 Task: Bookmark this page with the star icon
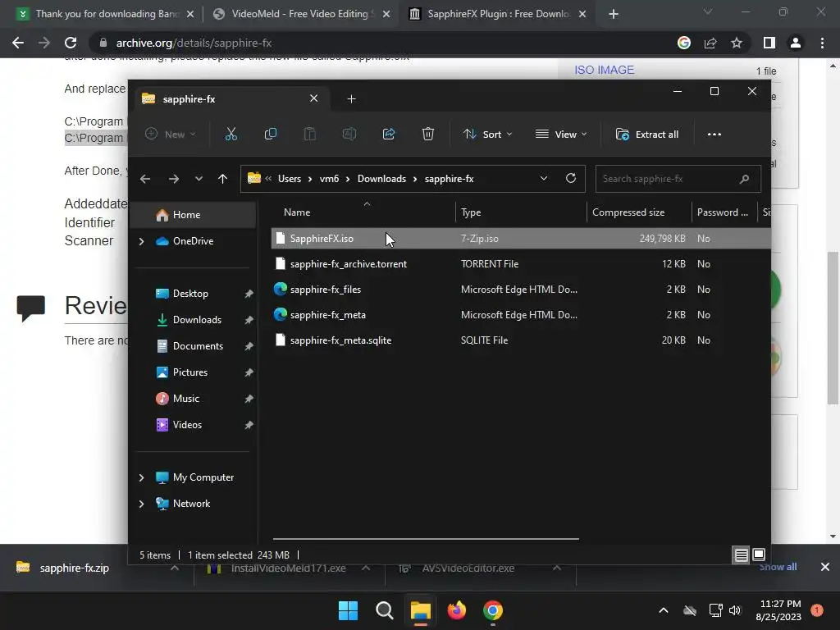[737, 43]
